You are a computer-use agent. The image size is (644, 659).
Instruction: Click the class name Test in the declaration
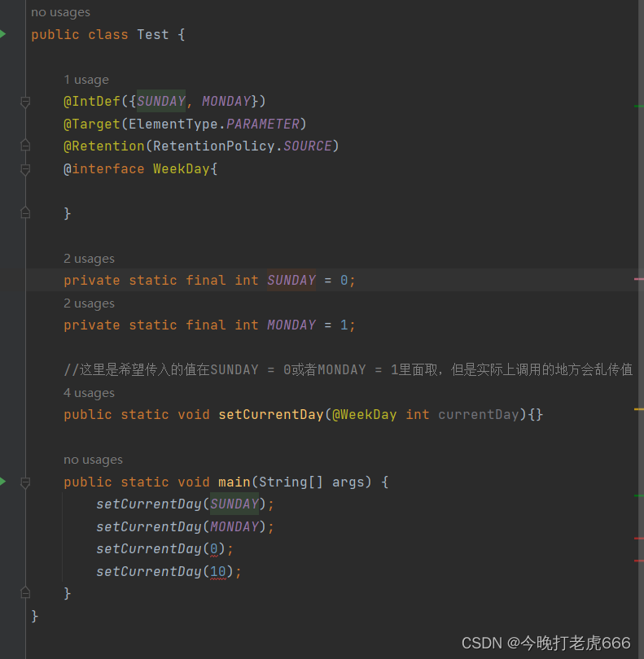pos(153,34)
